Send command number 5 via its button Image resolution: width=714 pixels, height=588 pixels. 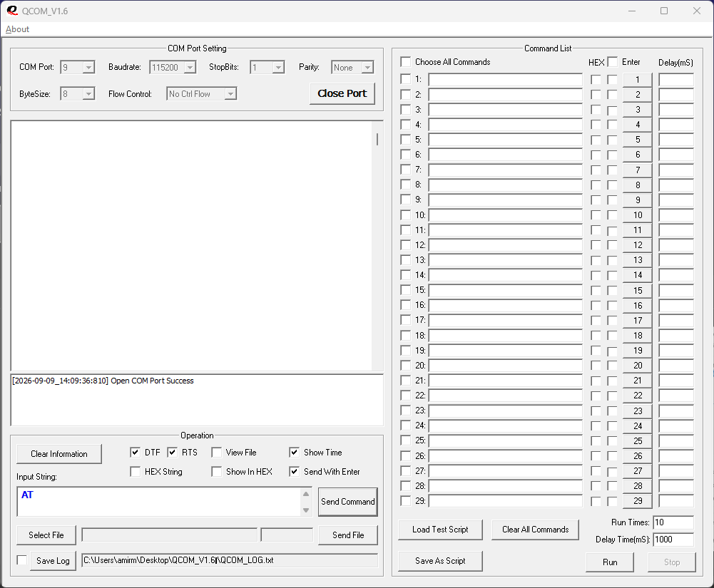coord(638,140)
